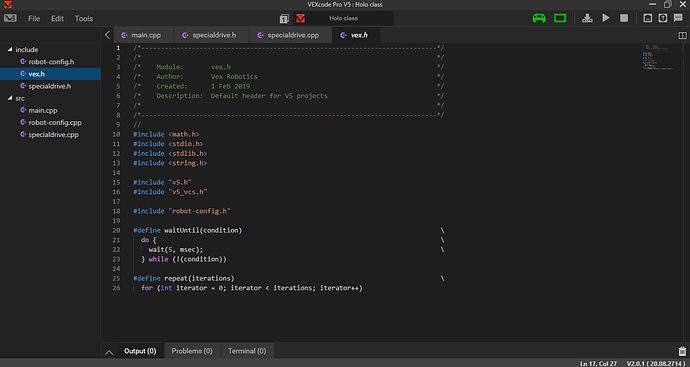The height and width of the screenshot is (367, 690).
Task: Click the #include "v5_vcs.h" line
Action: (x=170, y=192)
